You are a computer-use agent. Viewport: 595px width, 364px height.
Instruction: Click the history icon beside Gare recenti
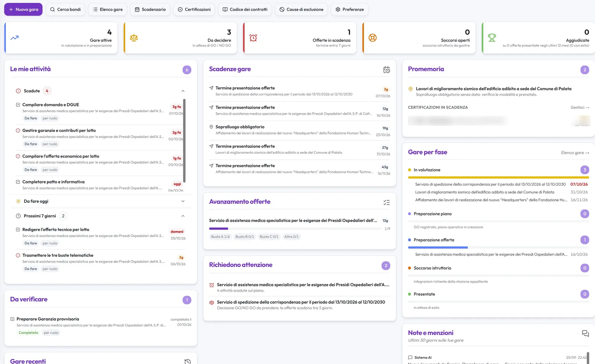(188, 361)
